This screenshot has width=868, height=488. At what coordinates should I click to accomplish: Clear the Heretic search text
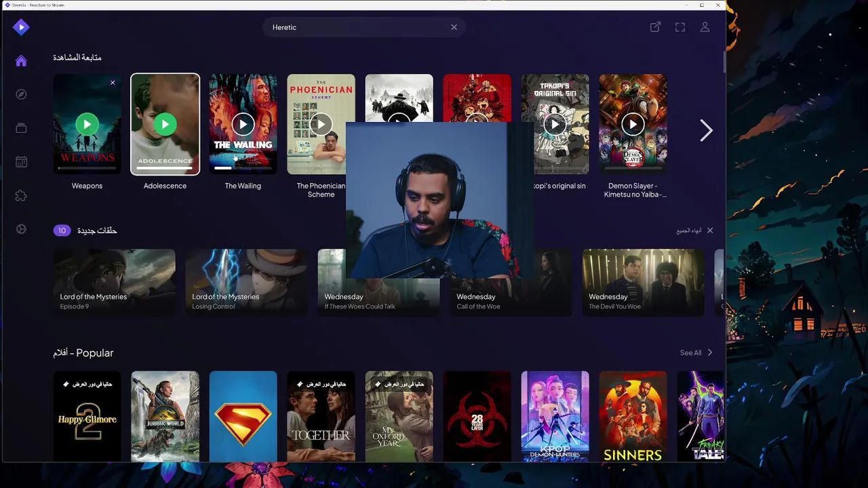pyautogui.click(x=454, y=27)
